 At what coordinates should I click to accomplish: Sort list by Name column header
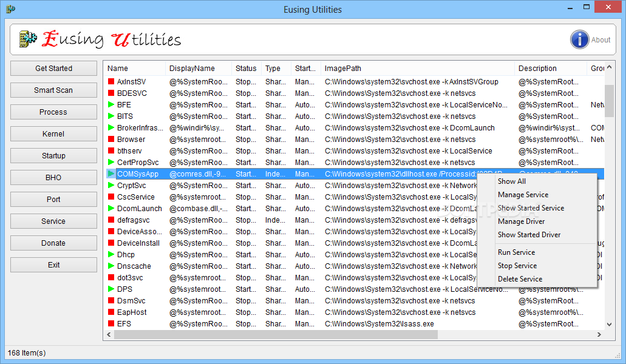pyautogui.click(x=135, y=68)
